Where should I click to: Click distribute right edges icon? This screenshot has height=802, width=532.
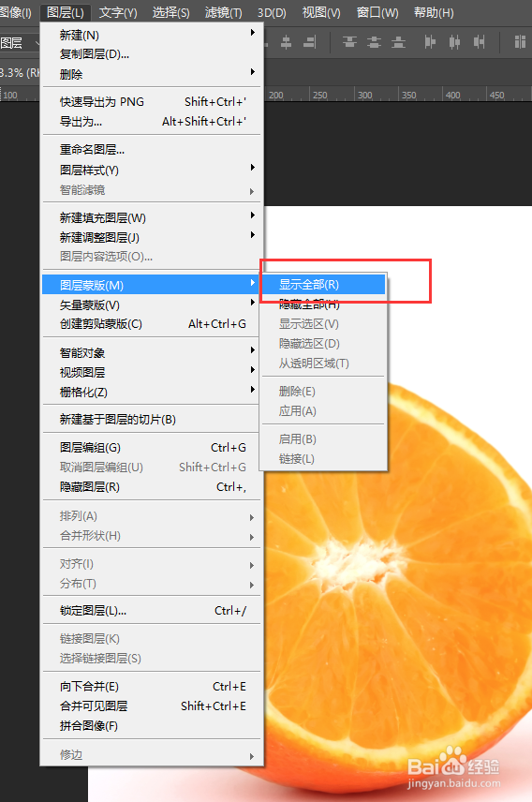479,42
